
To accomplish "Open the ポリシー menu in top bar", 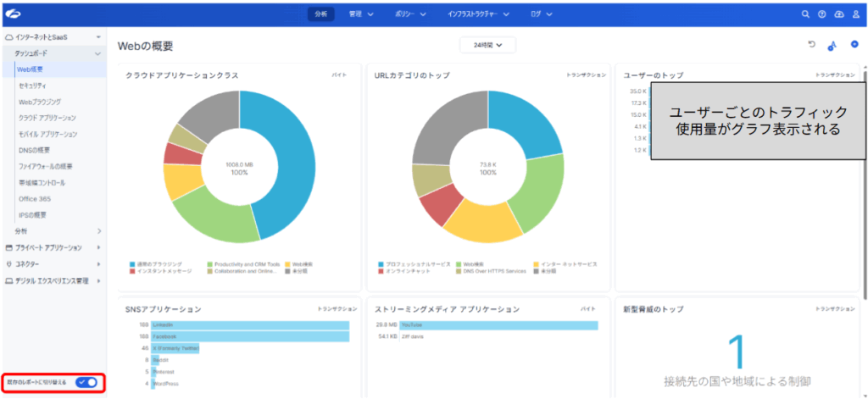I will 410,14.
